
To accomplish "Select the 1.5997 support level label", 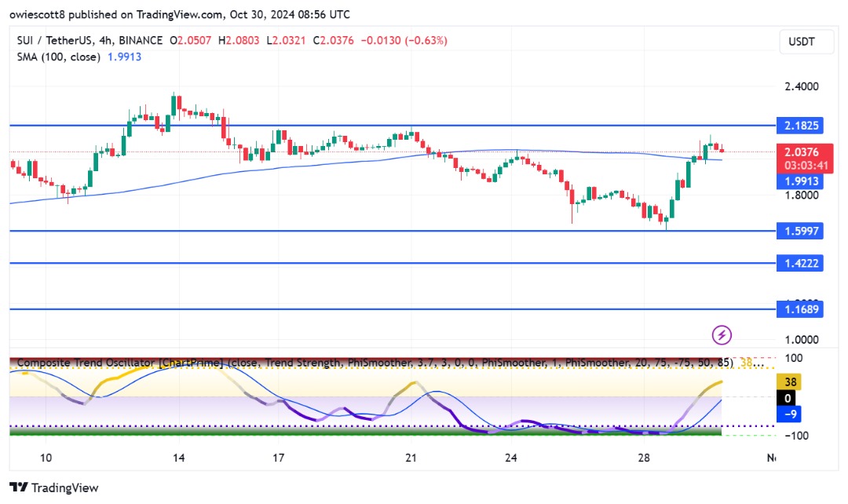I will pyautogui.click(x=800, y=231).
